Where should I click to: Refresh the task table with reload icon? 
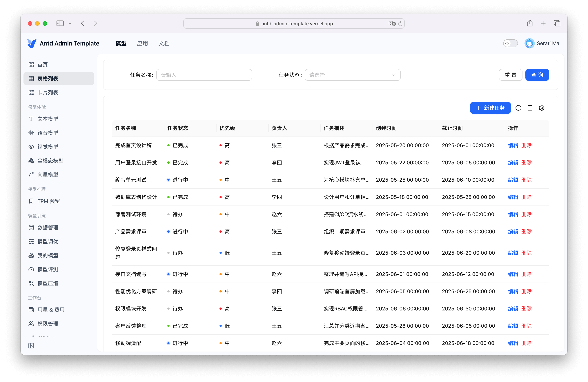pyautogui.click(x=518, y=108)
